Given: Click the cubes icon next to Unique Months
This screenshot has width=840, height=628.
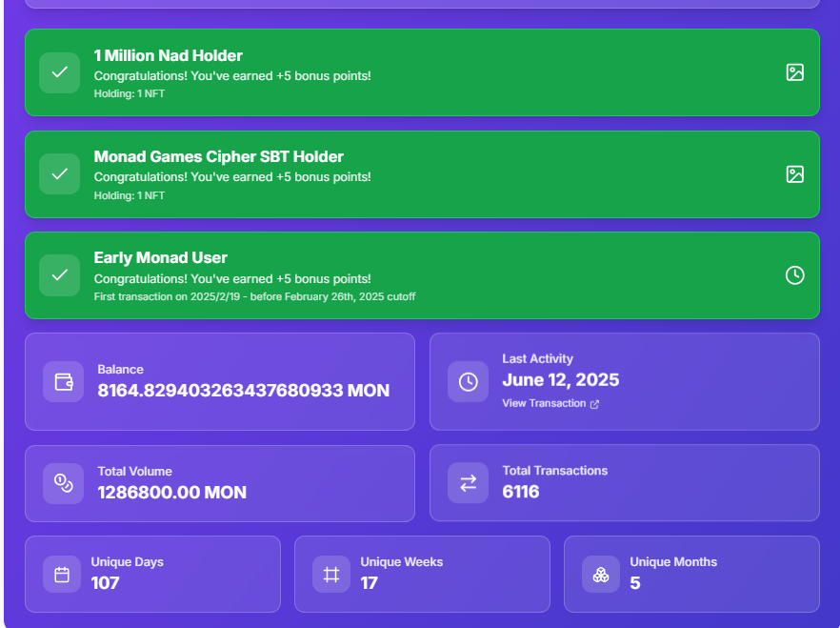Looking at the screenshot, I should [x=601, y=575].
